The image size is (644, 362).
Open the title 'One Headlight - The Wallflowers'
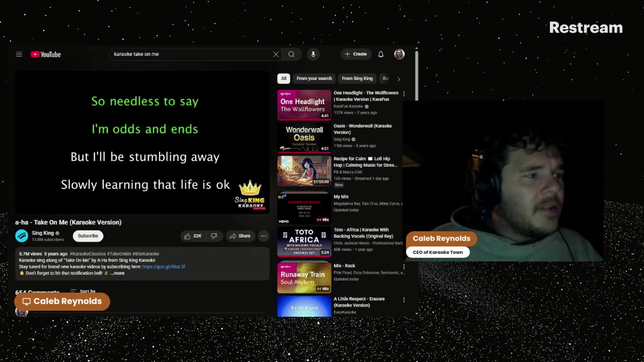(x=366, y=96)
